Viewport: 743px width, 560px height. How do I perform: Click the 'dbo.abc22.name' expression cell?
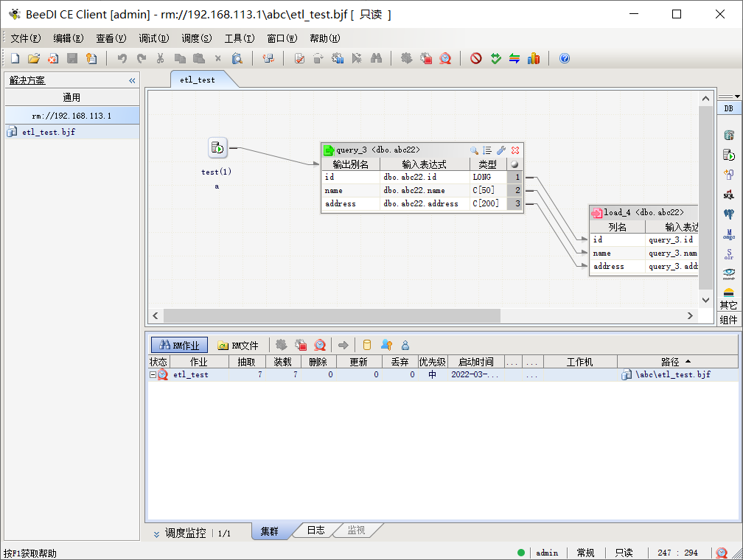425,190
